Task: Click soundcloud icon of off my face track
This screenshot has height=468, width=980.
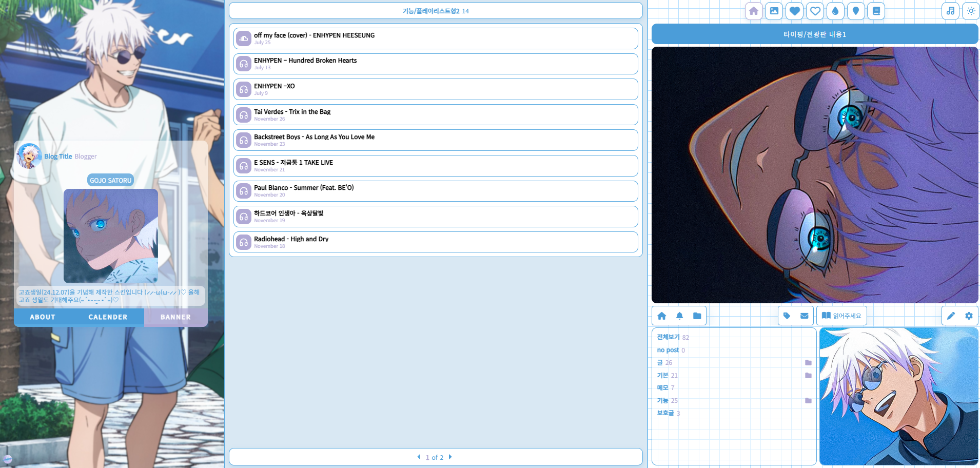Action: click(243, 38)
